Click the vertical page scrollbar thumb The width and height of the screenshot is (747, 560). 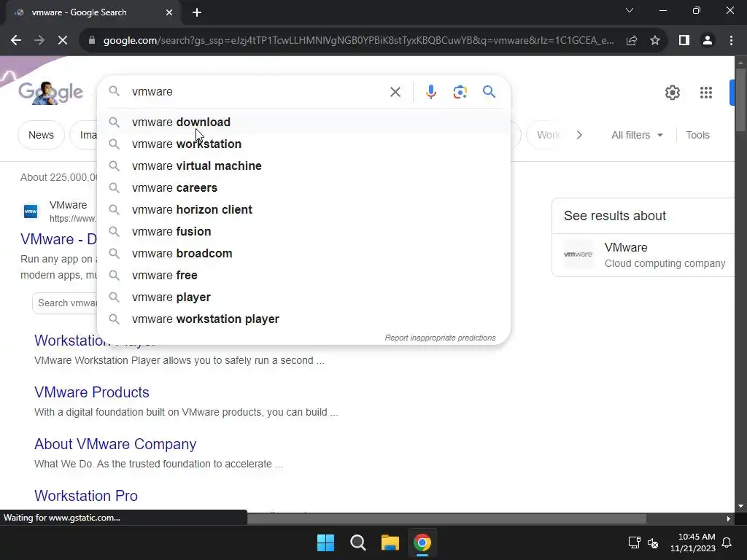point(740,99)
